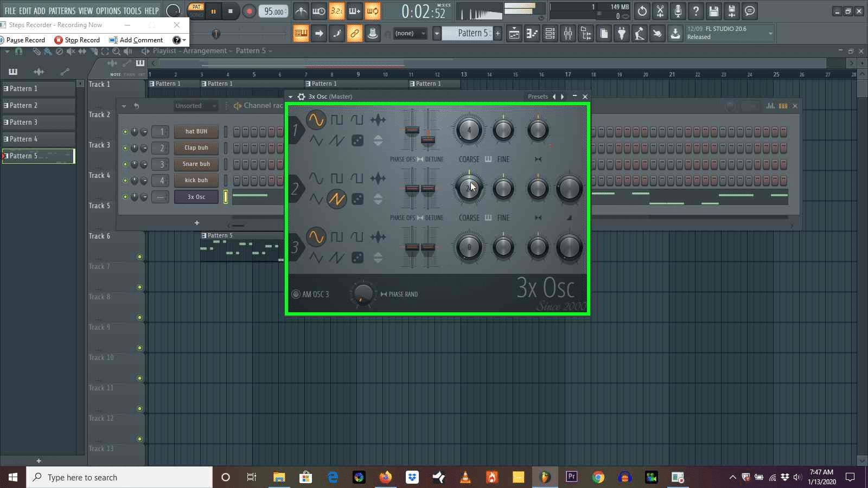Viewport: 868px width, 488px height.
Task: Toggle PAT/SONG mode switch
Action: [x=196, y=11]
